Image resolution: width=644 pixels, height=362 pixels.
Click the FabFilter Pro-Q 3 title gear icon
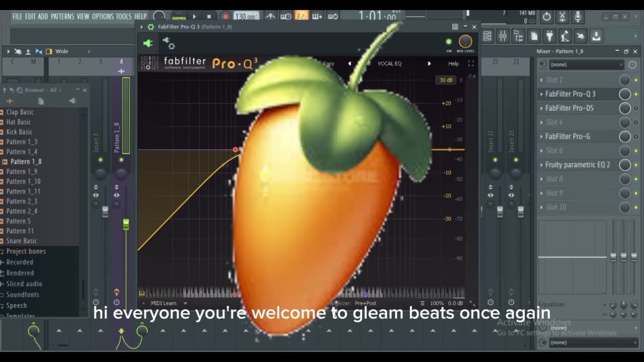150,27
